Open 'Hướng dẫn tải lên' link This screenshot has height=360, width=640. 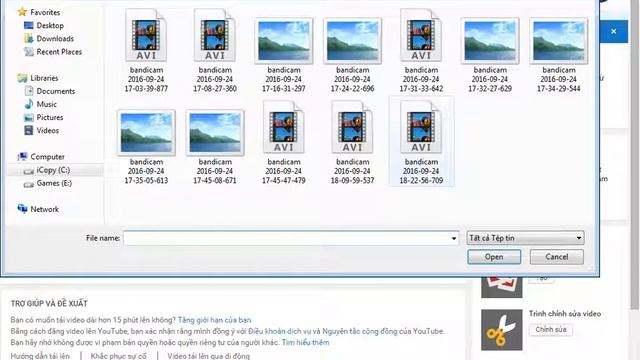click(40, 356)
